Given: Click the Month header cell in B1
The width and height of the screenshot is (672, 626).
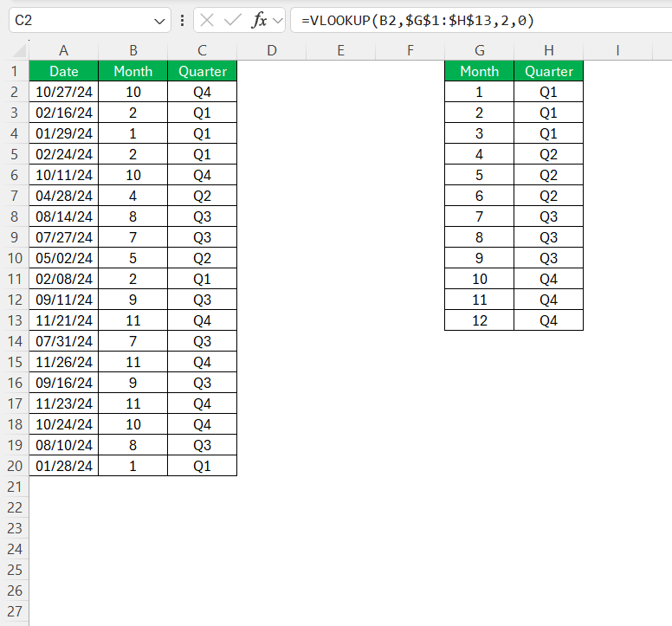Looking at the screenshot, I should coord(132,71).
